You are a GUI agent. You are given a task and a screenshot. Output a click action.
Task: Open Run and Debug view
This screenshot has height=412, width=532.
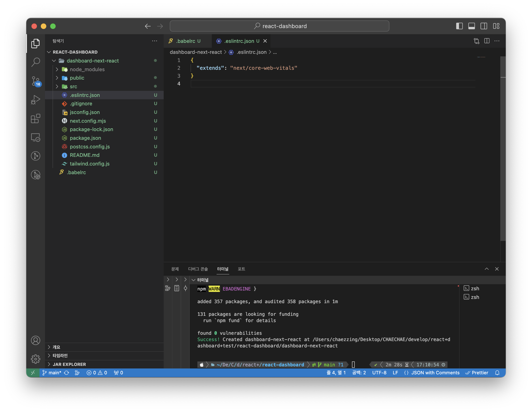coord(36,100)
